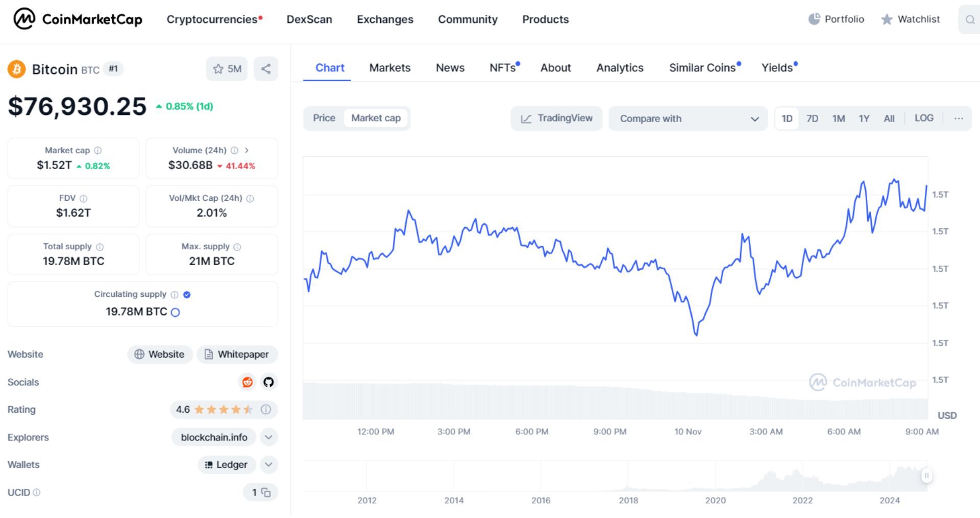Select the 7D chart timeframe

click(x=813, y=118)
